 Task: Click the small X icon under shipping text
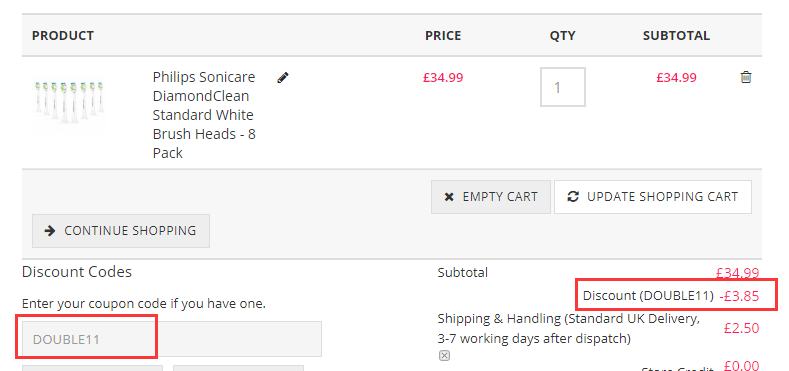pyautogui.click(x=444, y=356)
